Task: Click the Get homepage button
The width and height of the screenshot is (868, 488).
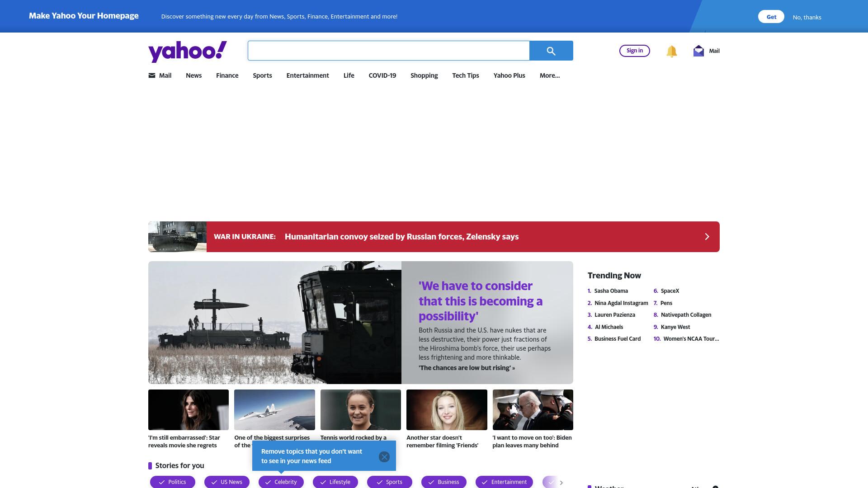Action: pyautogui.click(x=771, y=17)
